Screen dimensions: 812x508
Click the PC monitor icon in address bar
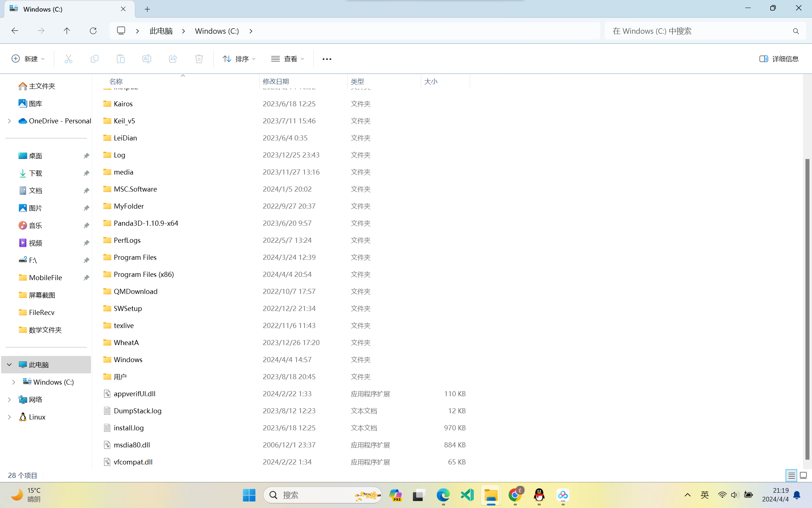(121, 31)
